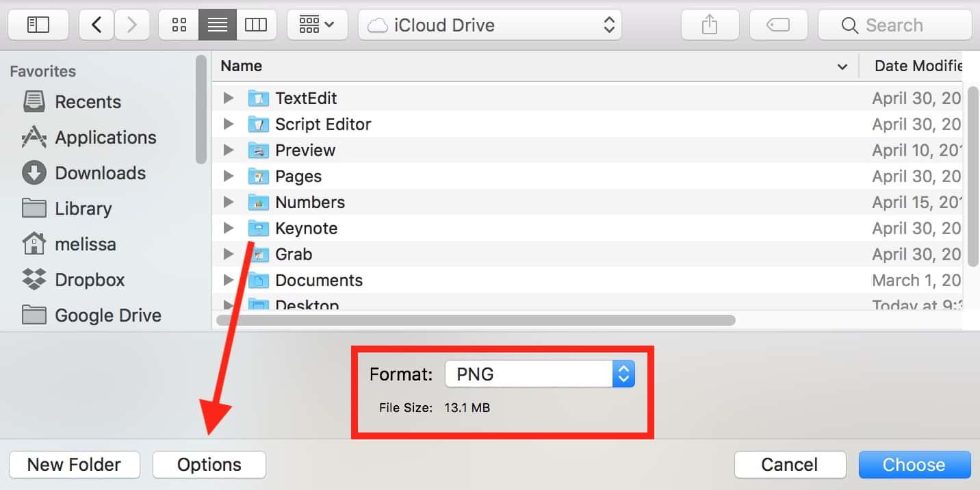The image size is (980, 490).
Task: Click the Downloads sidebar icon
Action: (x=34, y=173)
